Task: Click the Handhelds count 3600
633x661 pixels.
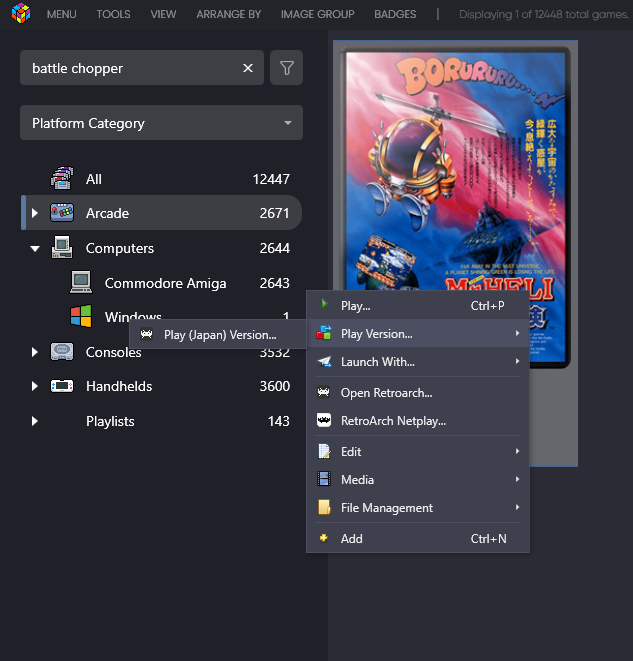Action: [274, 386]
